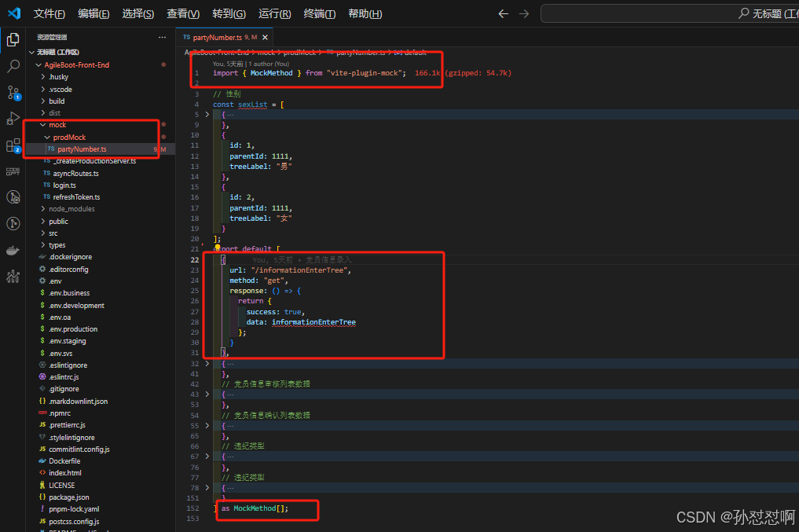Open package.json file
Viewport: 799px width, 532px height.
[x=69, y=497]
